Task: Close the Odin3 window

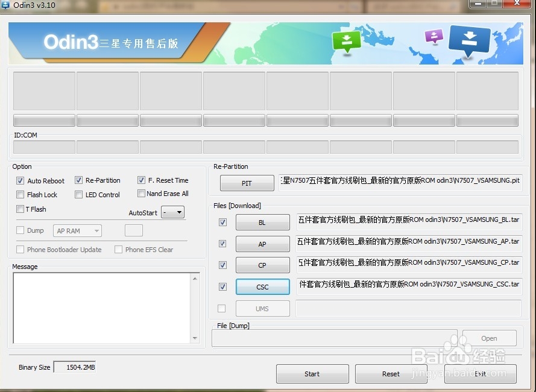Action: pos(517,3)
